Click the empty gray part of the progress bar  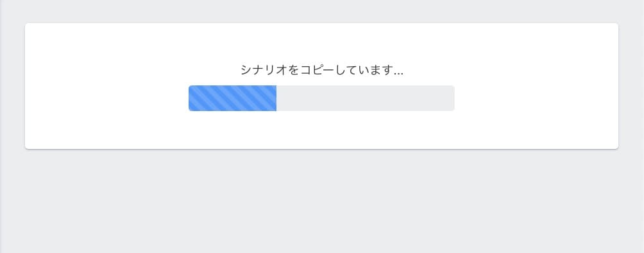366,98
